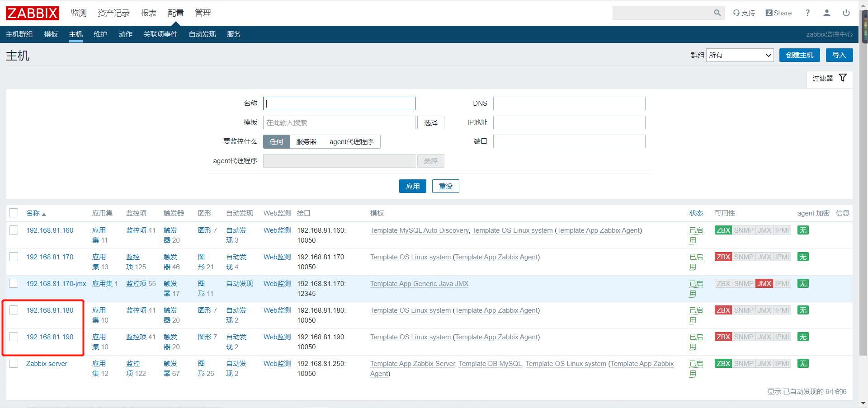Switch to 维护 submenu

tap(100, 34)
